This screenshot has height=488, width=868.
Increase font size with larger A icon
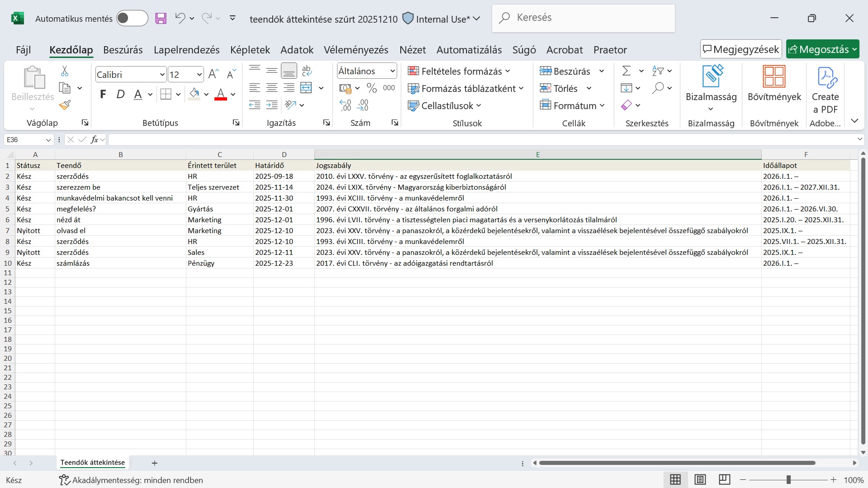[213, 74]
